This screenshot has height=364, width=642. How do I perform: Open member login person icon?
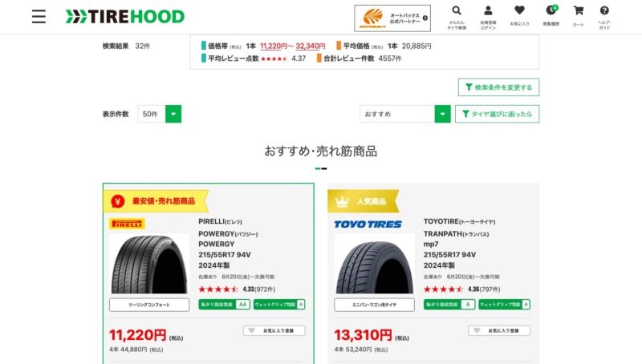pyautogui.click(x=488, y=17)
